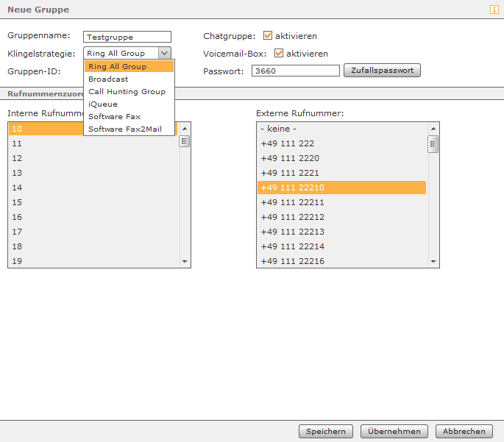Image resolution: width=504 pixels, height=442 pixels.
Task: Toggle the Voicemail-Box aktivieren checkbox
Action: pyautogui.click(x=279, y=53)
